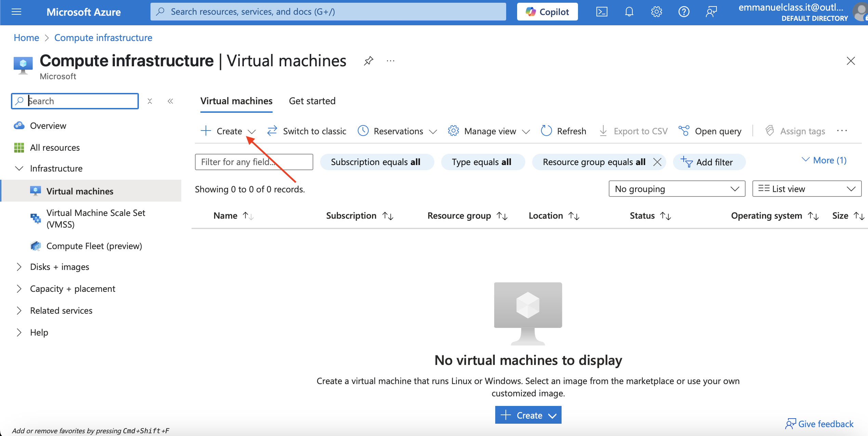
Task: Click Open query
Action: [x=710, y=131]
